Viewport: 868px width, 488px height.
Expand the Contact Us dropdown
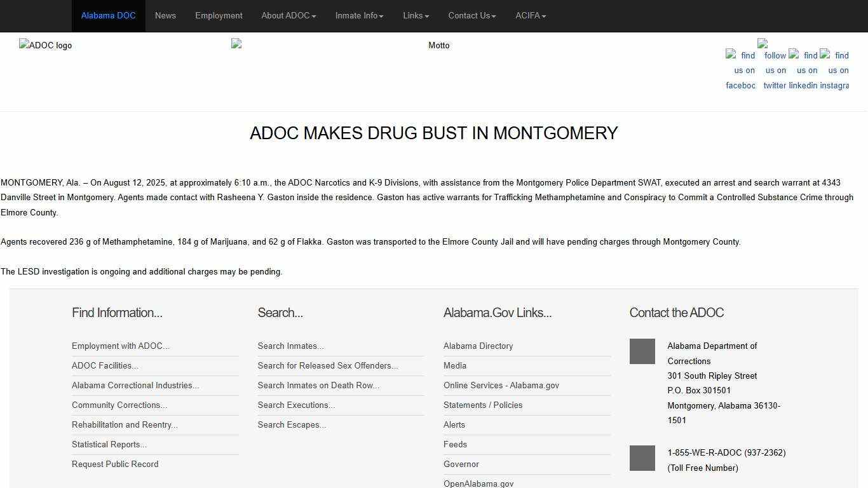(471, 16)
